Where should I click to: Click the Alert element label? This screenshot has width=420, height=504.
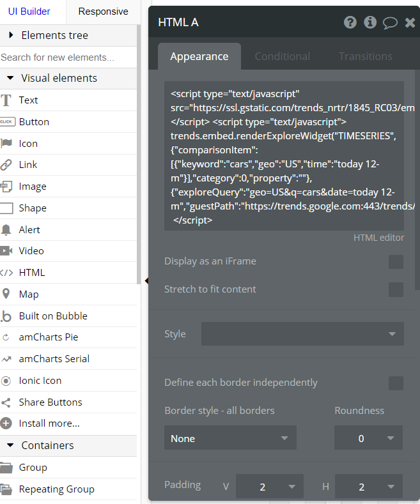[29, 230]
